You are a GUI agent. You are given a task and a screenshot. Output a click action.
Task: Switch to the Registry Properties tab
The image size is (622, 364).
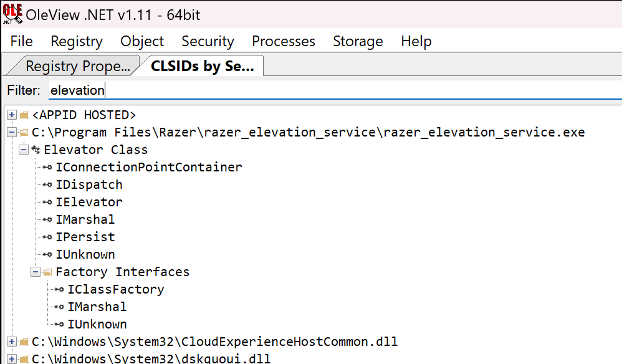coord(77,66)
